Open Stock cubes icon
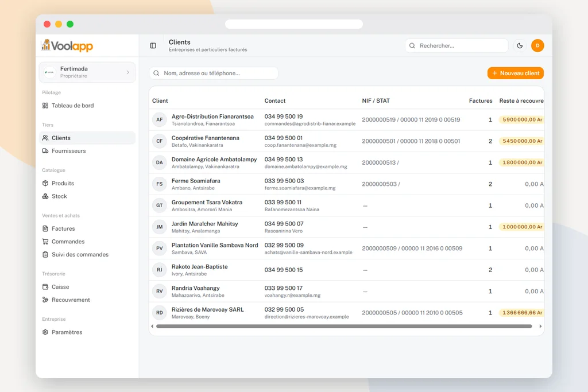588x392 pixels. click(45, 196)
